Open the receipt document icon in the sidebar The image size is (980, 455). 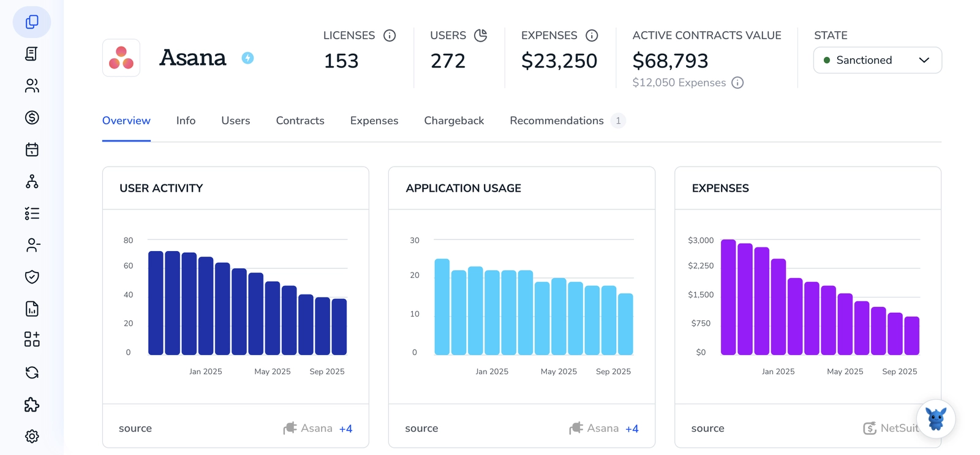pyautogui.click(x=32, y=54)
